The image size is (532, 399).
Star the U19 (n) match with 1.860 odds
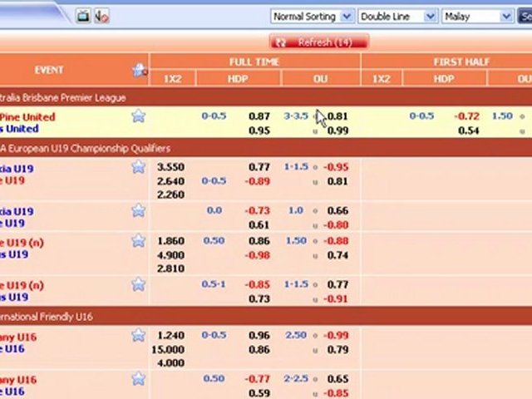(138, 241)
